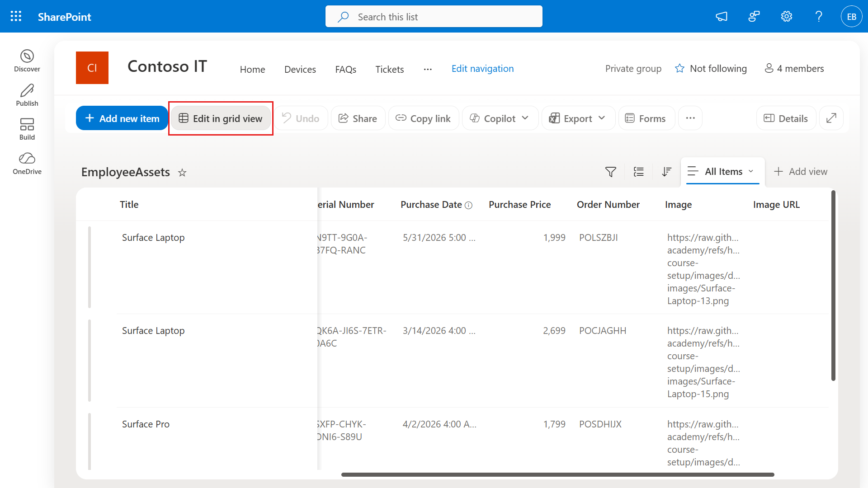Open the EB account profile avatar
868x488 pixels.
pos(851,17)
